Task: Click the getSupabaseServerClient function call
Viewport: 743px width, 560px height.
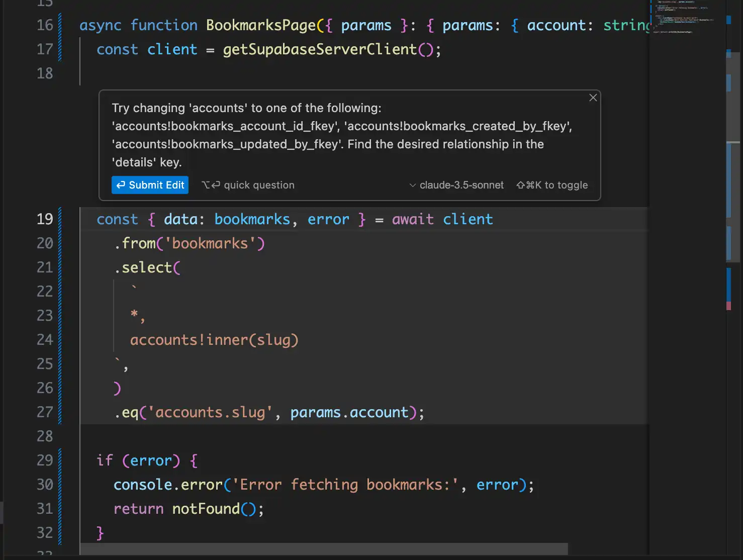Action: coord(320,49)
